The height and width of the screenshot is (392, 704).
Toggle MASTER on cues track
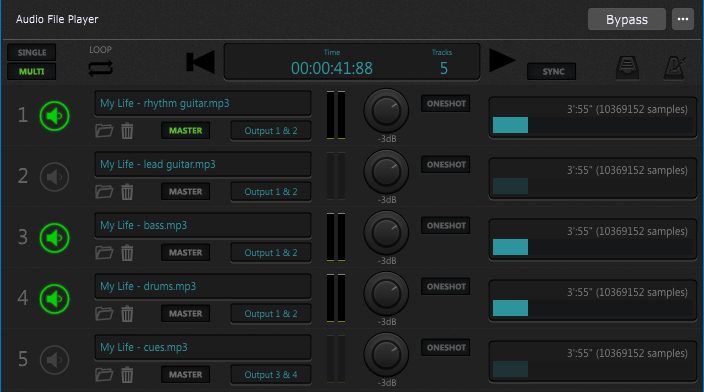pyautogui.click(x=185, y=374)
